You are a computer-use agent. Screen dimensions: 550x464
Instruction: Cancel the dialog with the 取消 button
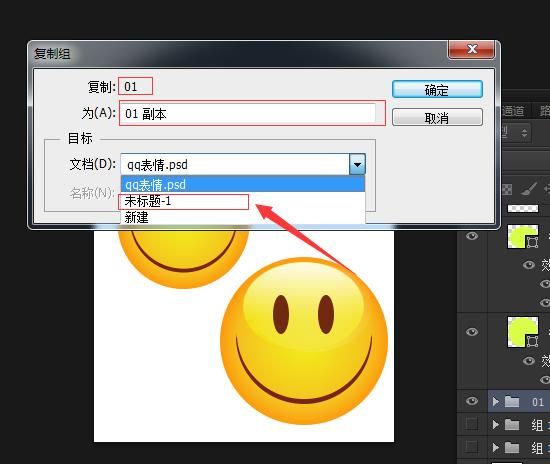[437, 117]
